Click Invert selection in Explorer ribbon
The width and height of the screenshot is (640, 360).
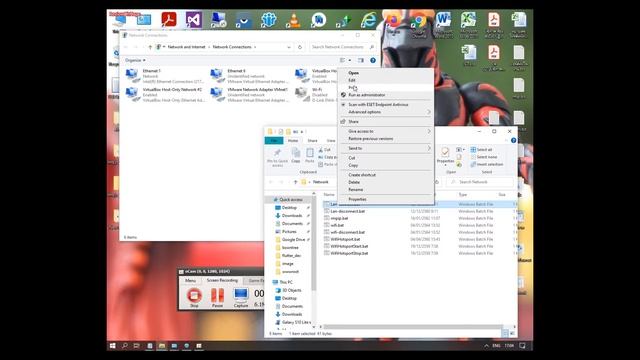(487, 164)
